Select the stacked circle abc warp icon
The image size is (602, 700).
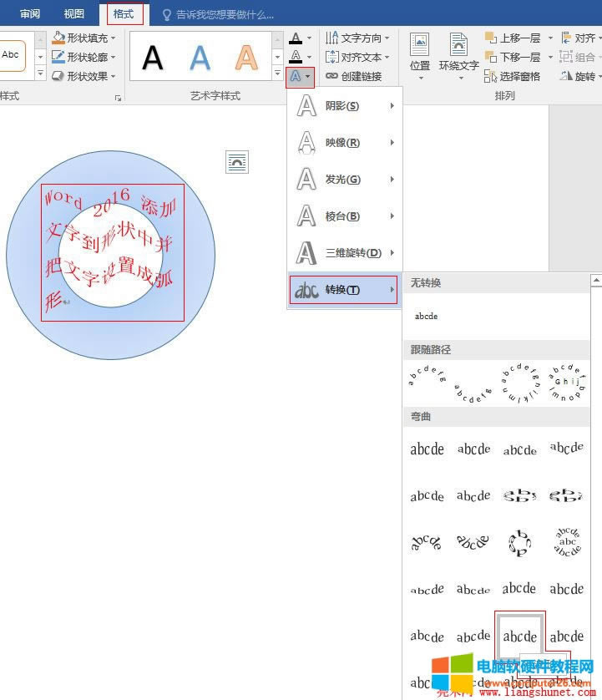(x=567, y=542)
